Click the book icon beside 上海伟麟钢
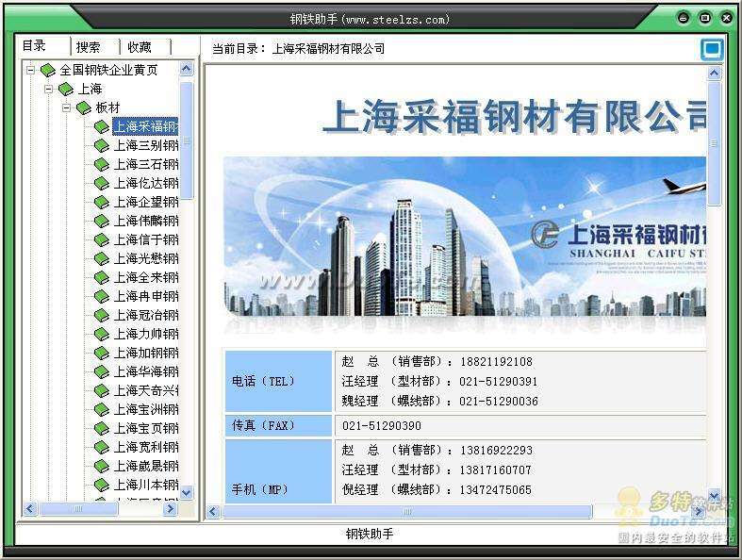This screenshot has width=742, height=560. point(102,221)
